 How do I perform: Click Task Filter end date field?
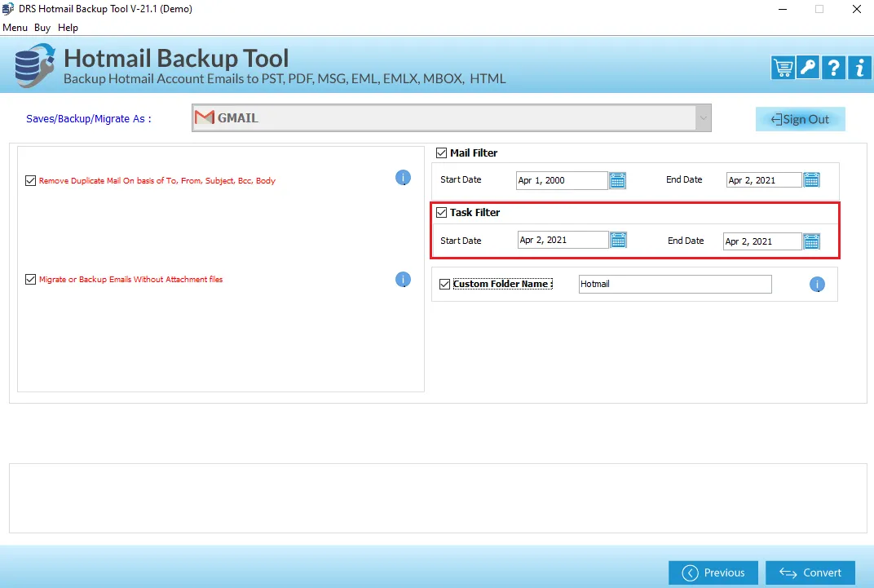(762, 241)
